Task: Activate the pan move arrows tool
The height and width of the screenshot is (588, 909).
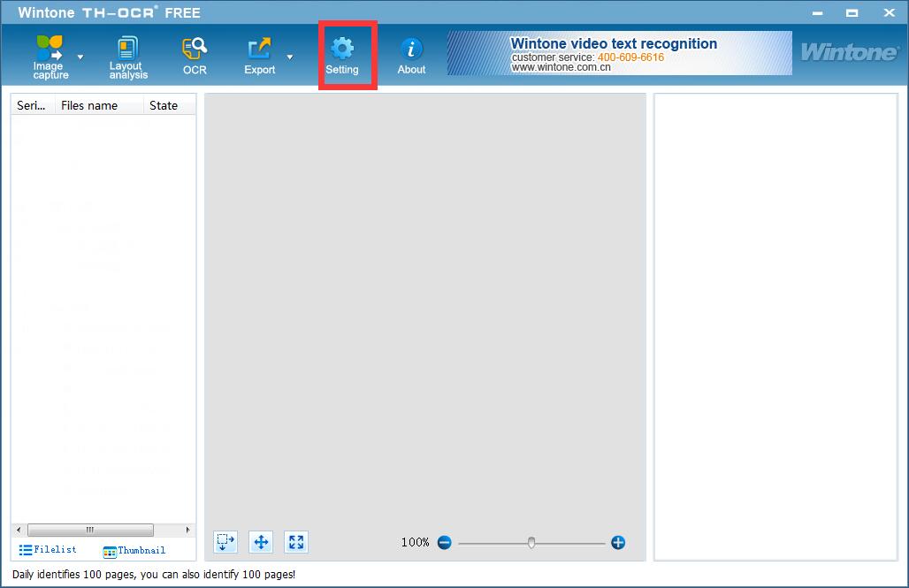Action: click(x=261, y=542)
